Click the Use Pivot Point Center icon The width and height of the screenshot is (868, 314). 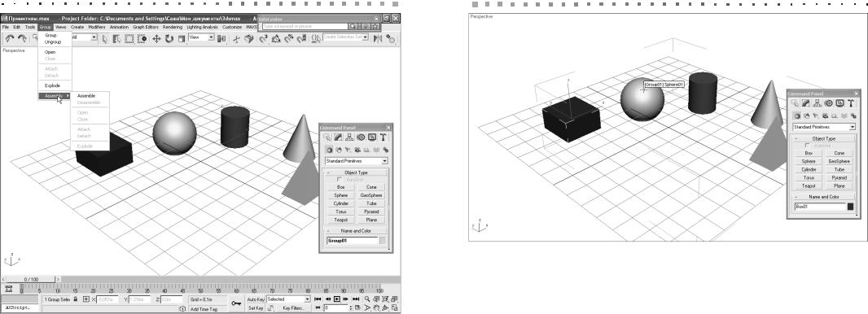pos(221,39)
